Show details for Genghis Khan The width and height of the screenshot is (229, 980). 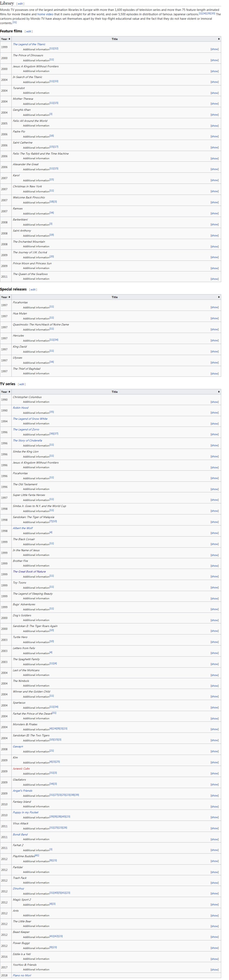[215, 115]
